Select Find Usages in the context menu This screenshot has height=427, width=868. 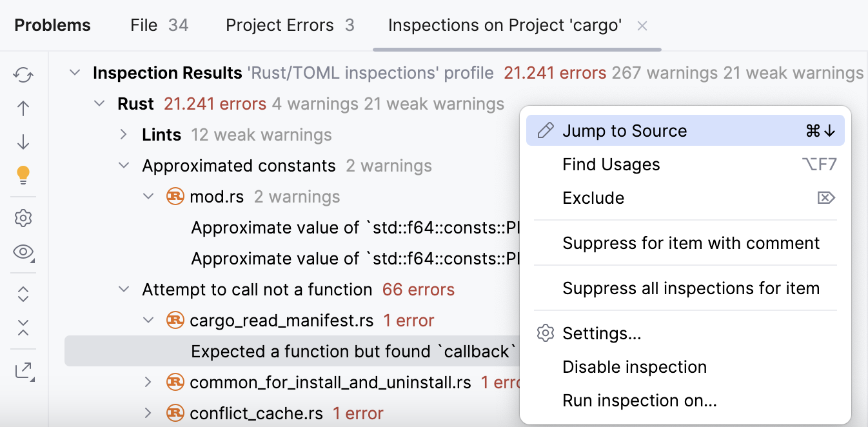[611, 164]
